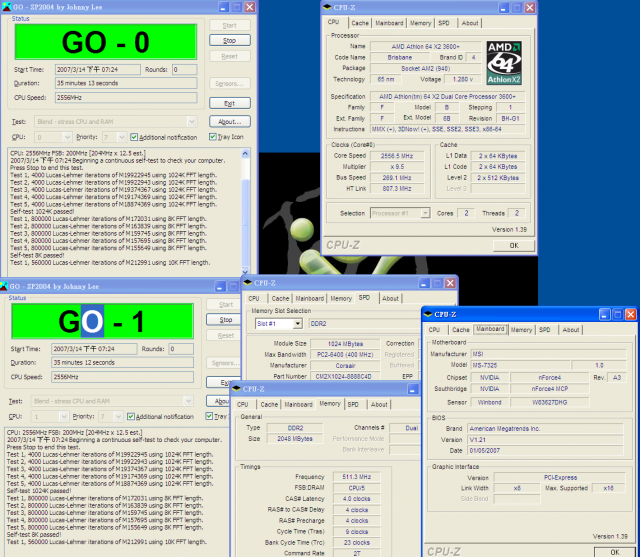Click app icon in GO - 1 SP2004 title bar
Viewport: 640px width, 557px height.
point(4,286)
